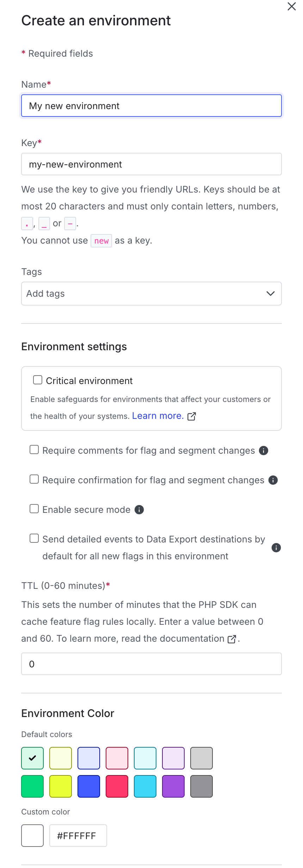Image resolution: width=303 pixels, height=868 pixels.
Task: Click the Key input field
Action: pos(151,164)
